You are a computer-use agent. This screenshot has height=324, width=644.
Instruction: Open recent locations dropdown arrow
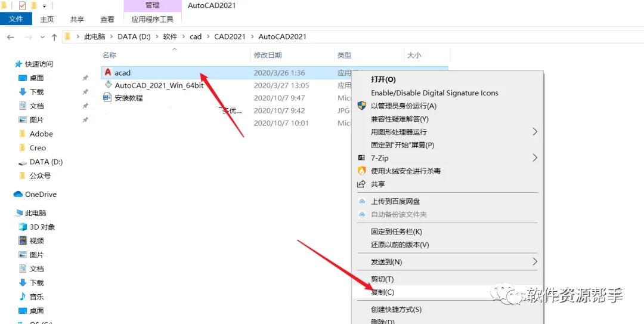(x=42, y=37)
